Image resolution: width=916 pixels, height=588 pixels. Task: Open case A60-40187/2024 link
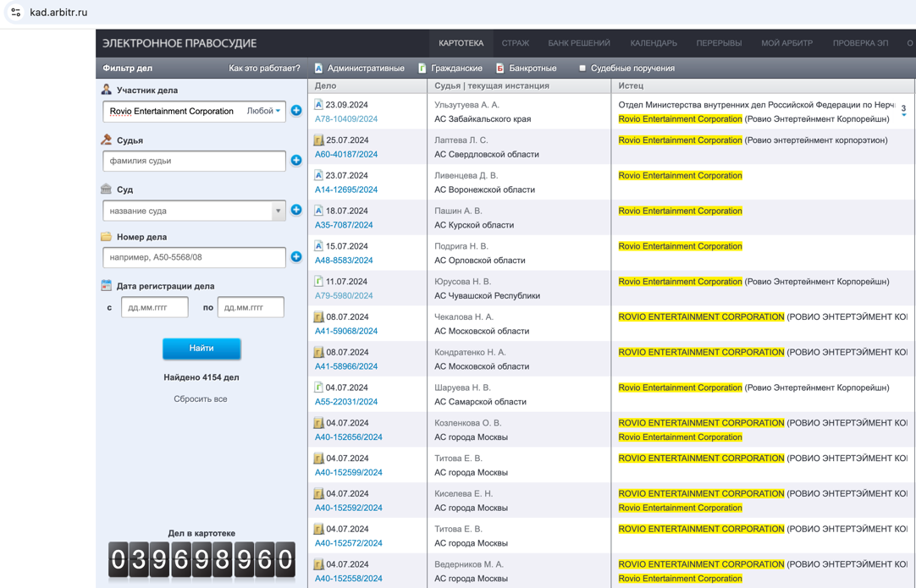(x=346, y=154)
